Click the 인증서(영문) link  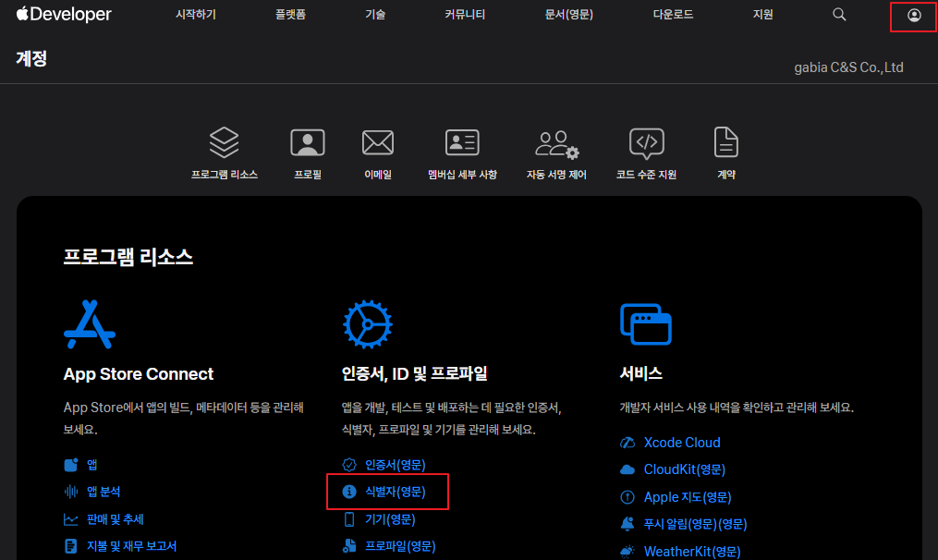point(395,465)
